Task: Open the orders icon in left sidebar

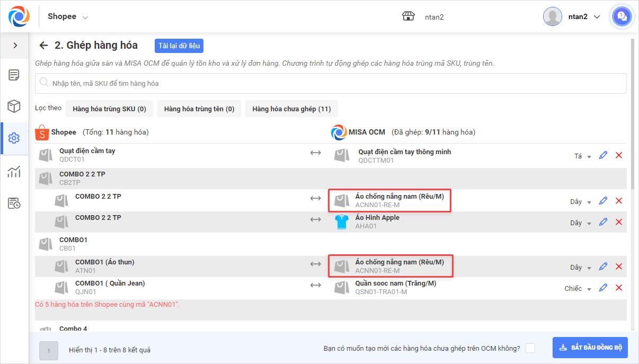Action: [14, 75]
